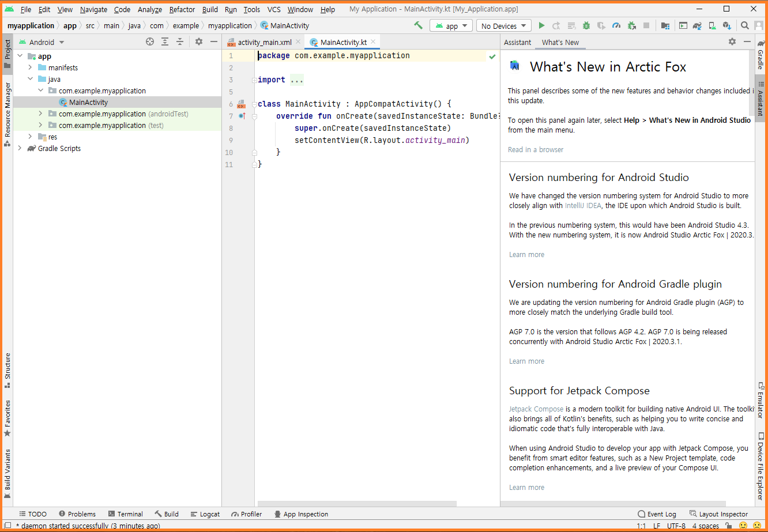This screenshot has height=532, width=768.
Task: Click related XML gutter icon on line 6
Action: [242, 104]
